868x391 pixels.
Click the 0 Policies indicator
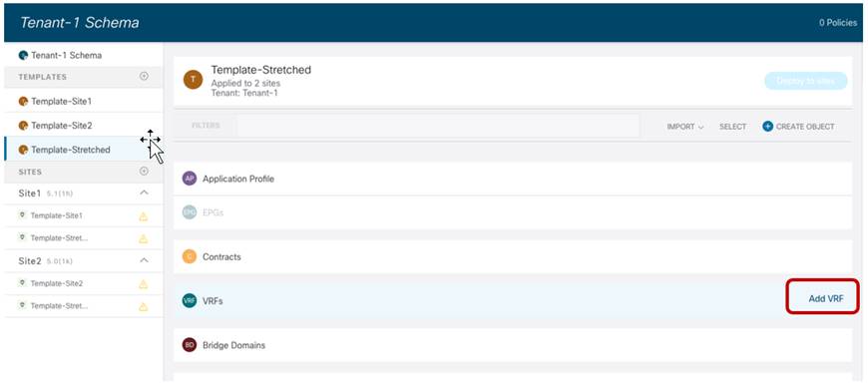(x=838, y=23)
